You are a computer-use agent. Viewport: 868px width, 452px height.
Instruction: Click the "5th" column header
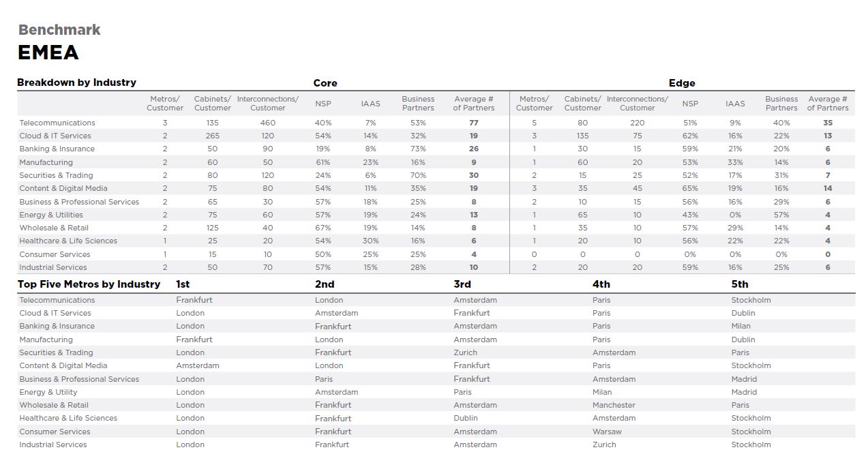[x=740, y=284]
